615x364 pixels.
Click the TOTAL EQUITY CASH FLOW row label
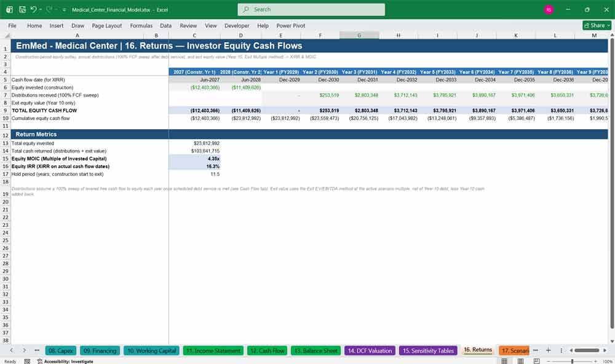(x=44, y=111)
